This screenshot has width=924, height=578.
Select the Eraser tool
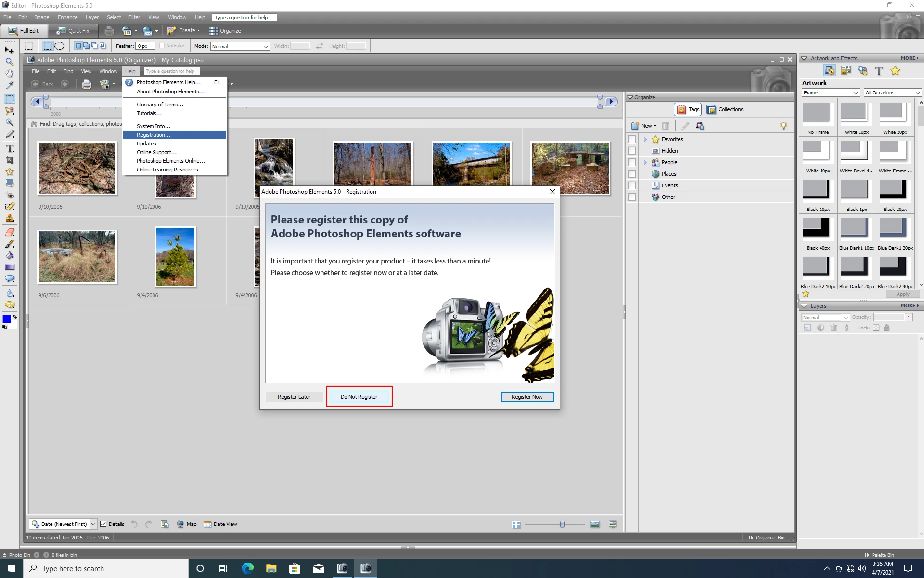[10, 232]
